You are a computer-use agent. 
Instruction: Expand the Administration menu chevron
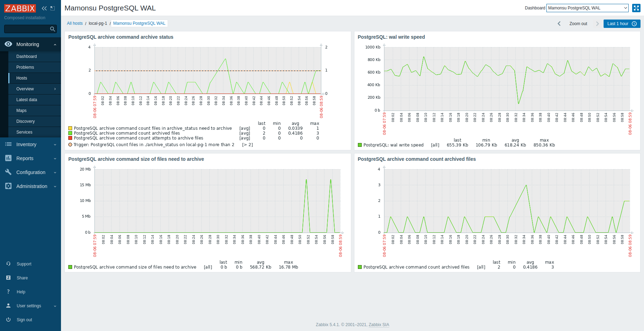click(x=55, y=186)
